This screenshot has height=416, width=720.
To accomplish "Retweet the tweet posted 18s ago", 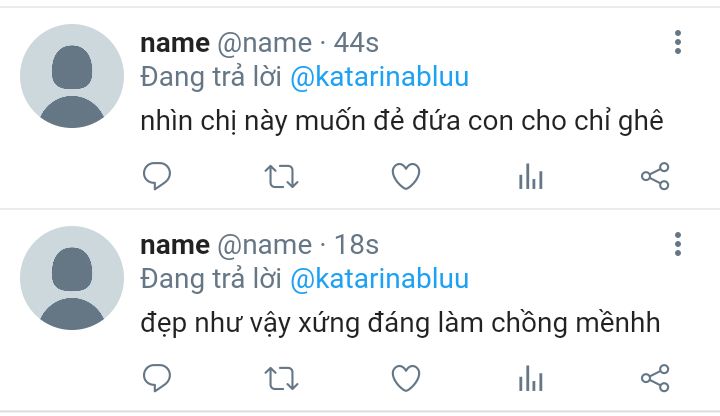I will tap(281, 379).
